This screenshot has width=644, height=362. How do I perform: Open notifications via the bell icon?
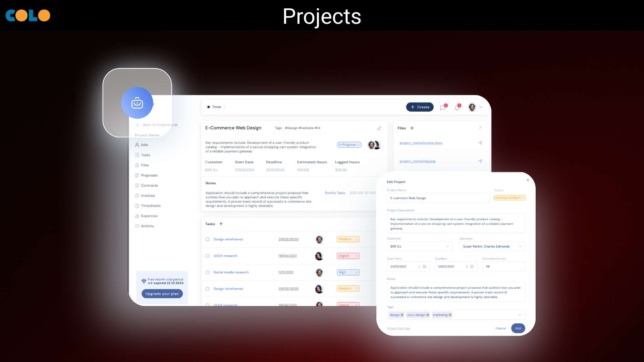click(457, 107)
